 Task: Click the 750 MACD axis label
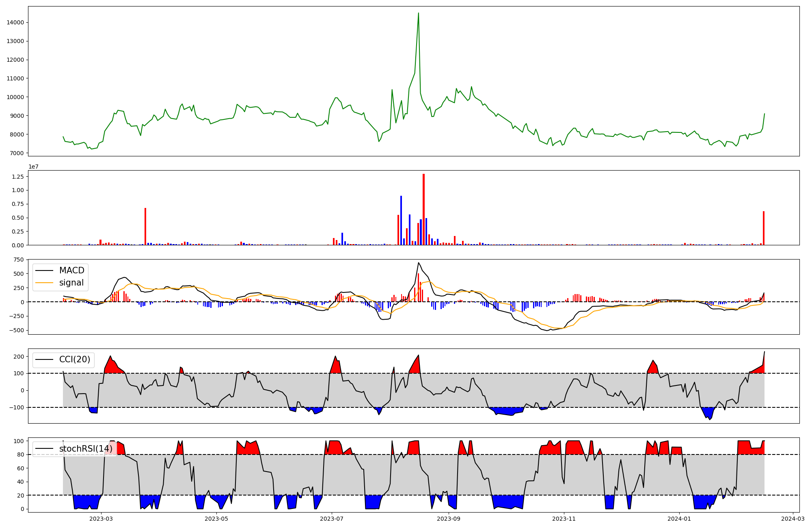19,260
